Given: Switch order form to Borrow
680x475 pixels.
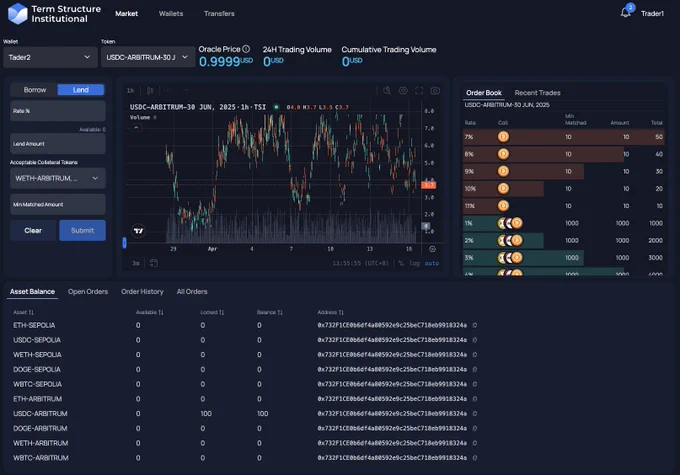Looking at the screenshot, I should 35,90.
